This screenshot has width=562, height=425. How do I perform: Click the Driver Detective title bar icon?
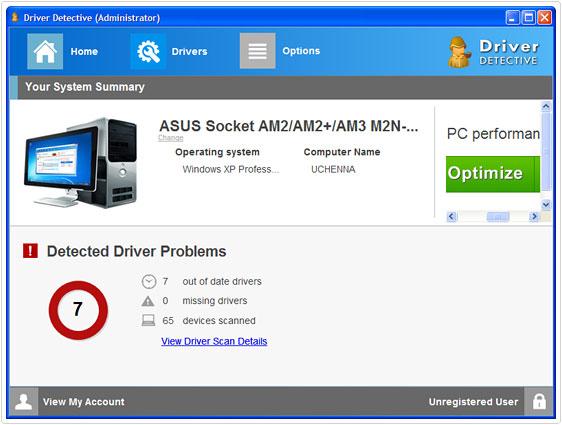(x=15, y=17)
